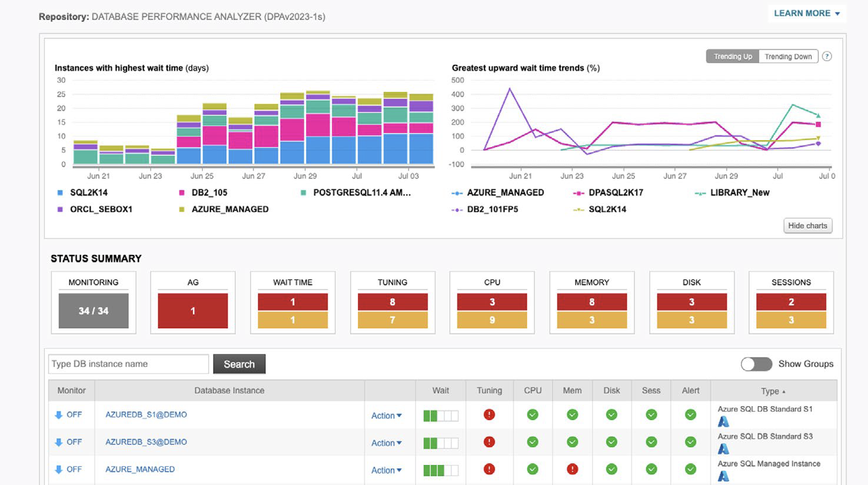Click Tuning alert icon for AZUREDB_S1@DEMO
This screenshot has width=868, height=485.
pos(489,414)
